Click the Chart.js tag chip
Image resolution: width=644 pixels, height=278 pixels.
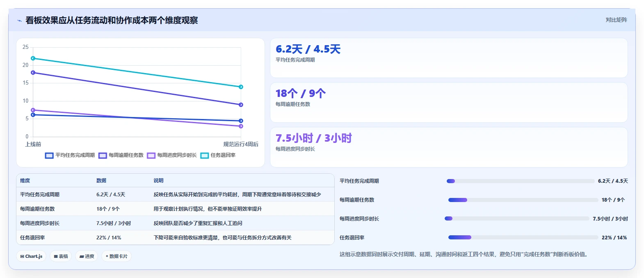tap(31, 256)
